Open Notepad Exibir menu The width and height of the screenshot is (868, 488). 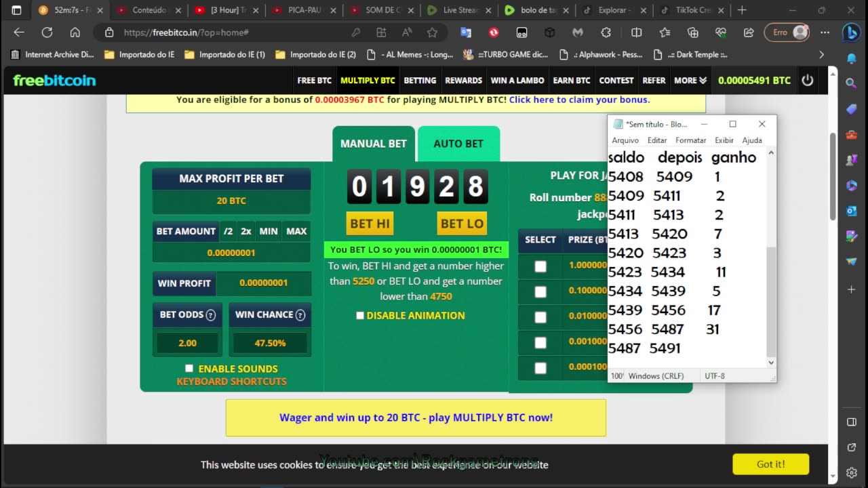[724, 140]
